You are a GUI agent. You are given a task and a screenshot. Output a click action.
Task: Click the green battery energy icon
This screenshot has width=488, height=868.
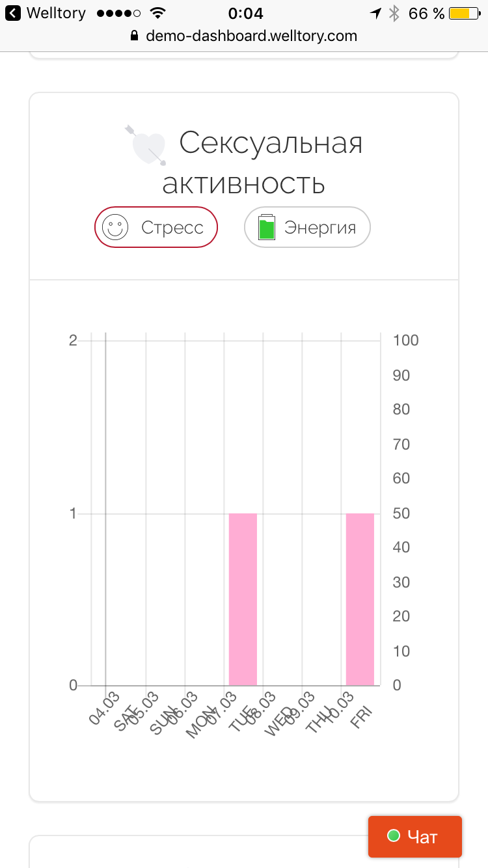(267, 228)
